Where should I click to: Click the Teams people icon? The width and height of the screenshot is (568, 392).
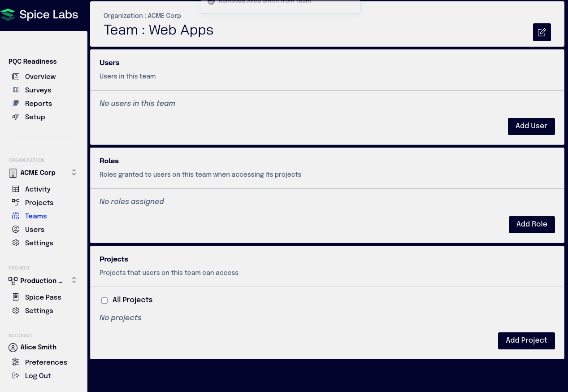tap(16, 216)
